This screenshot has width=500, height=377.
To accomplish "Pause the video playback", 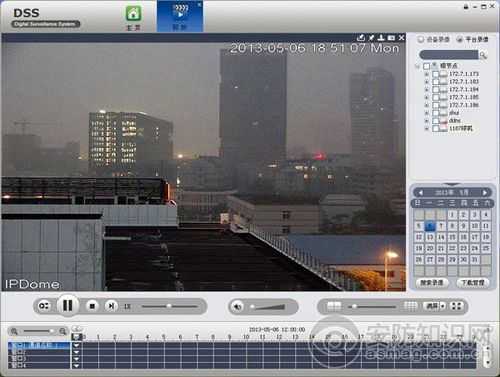I will [68, 305].
